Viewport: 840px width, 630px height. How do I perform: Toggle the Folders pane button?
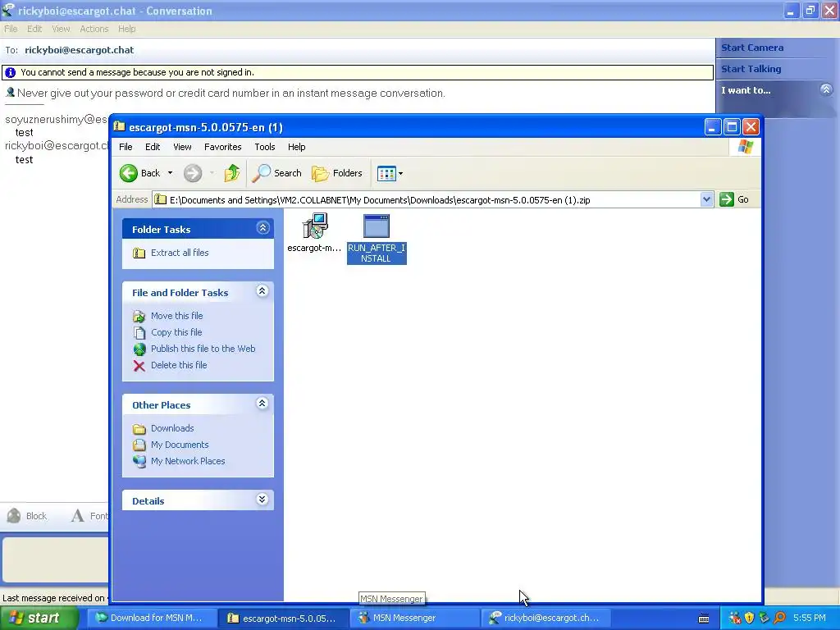coord(337,173)
